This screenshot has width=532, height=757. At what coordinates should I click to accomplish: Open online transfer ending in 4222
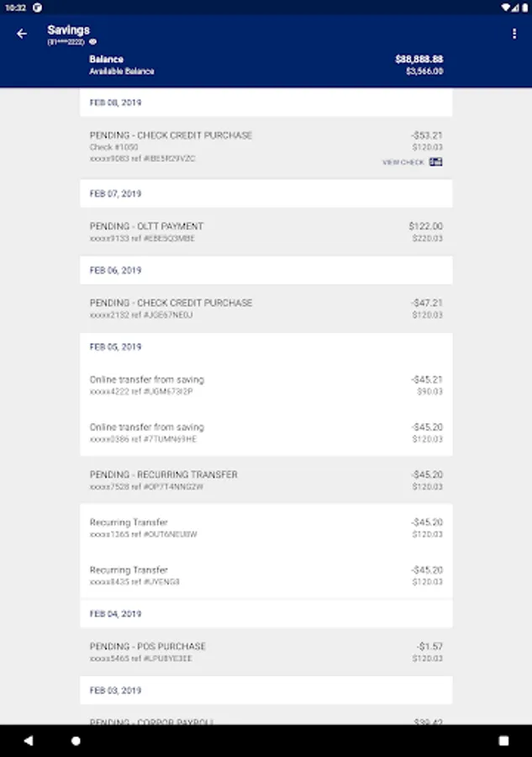click(266, 385)
